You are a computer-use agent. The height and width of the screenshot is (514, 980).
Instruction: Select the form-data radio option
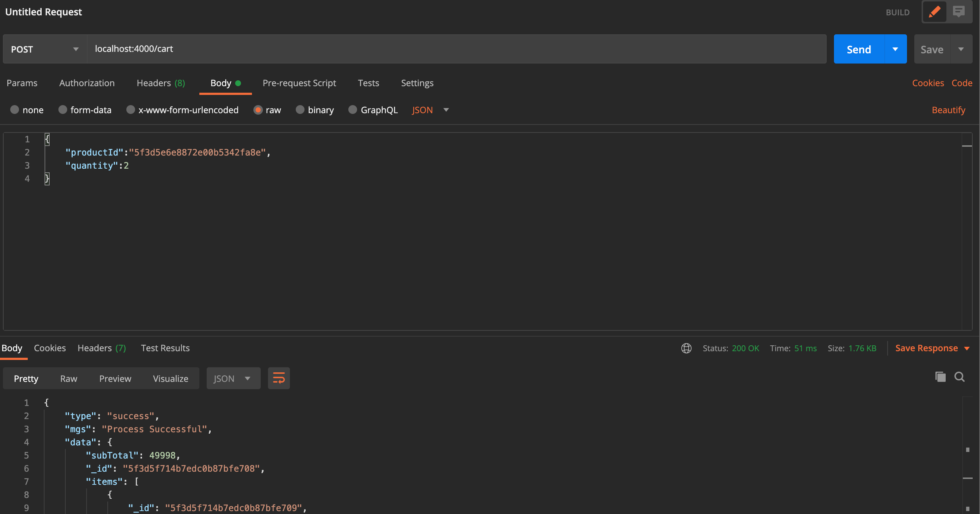click(63, 110)
